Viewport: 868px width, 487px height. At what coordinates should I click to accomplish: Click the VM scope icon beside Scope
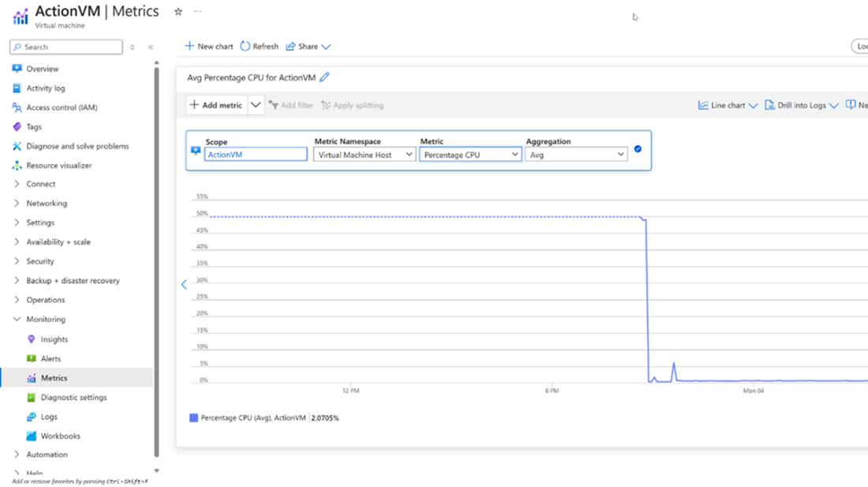196,151
